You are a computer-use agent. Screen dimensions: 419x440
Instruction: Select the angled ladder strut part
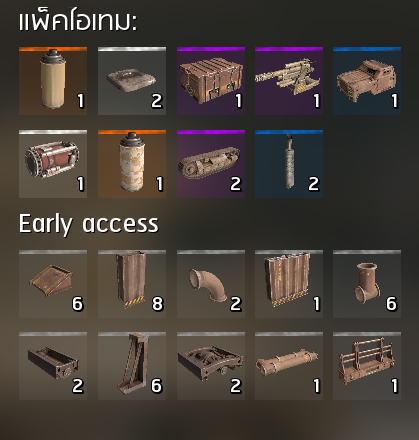132,366
